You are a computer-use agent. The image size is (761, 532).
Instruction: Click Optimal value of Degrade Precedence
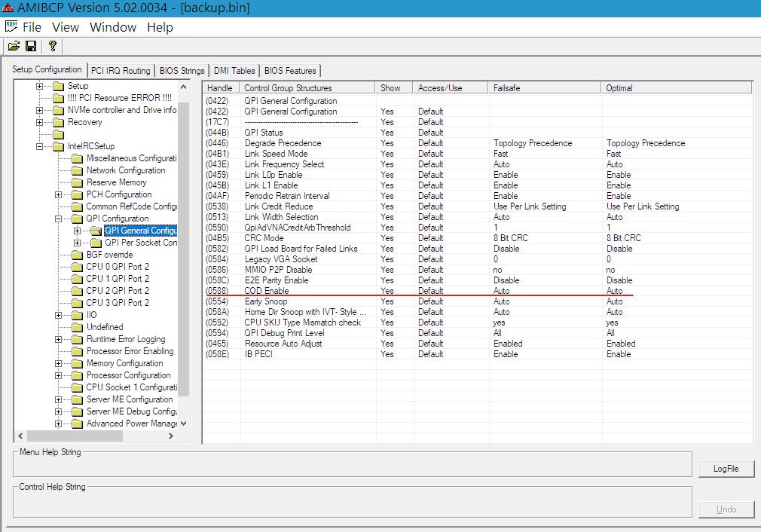(x=646, y=143)
